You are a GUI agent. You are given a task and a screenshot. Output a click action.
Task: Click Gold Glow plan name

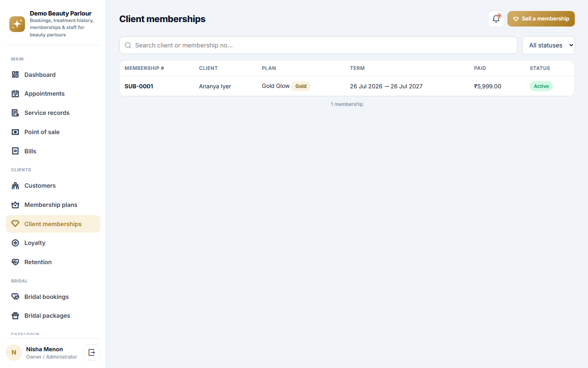coord(276,86)
